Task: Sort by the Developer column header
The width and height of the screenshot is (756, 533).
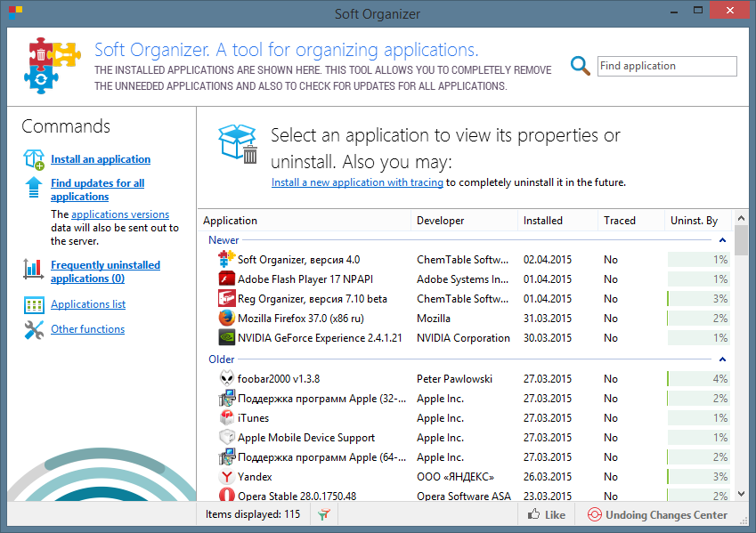Action: 463,221
